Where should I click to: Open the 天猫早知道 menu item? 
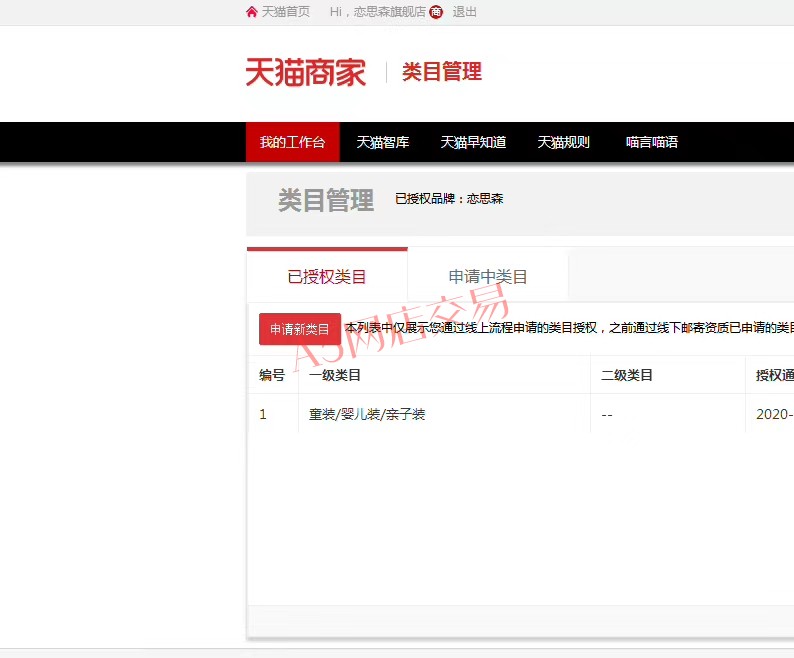click(473, 142)
